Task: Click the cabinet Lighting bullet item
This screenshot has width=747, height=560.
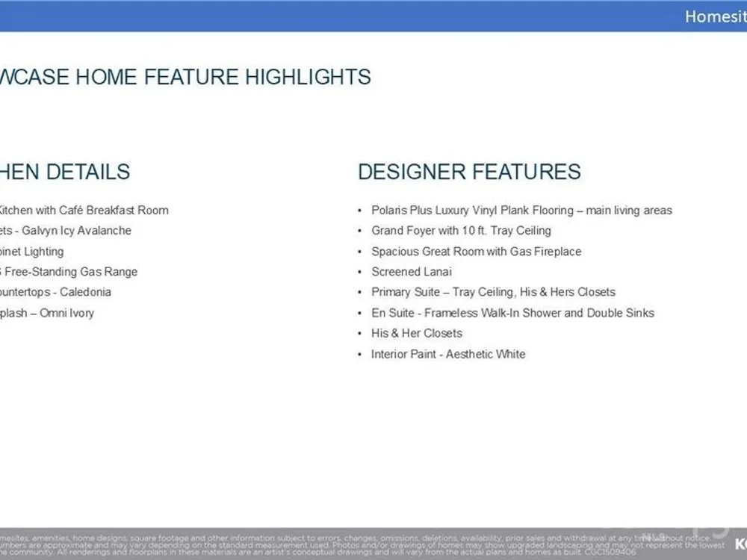Action: pos(32,252)
